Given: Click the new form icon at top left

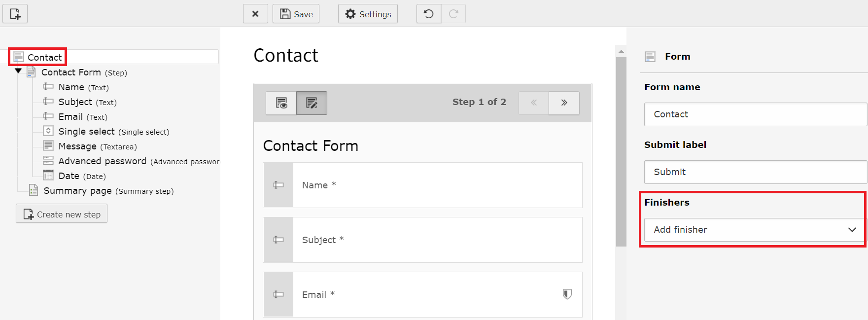Looking at the screenshot, I should (x=15, y=13).
